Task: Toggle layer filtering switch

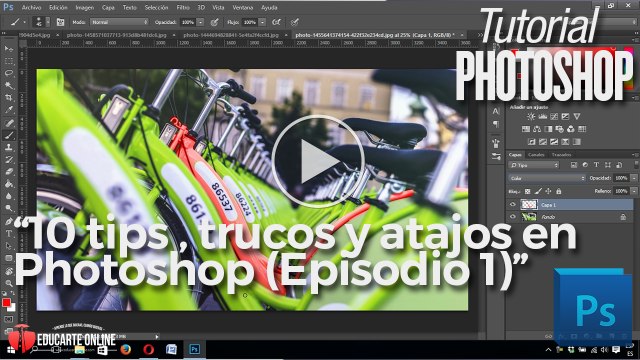Action: click(x=636, y=164)
